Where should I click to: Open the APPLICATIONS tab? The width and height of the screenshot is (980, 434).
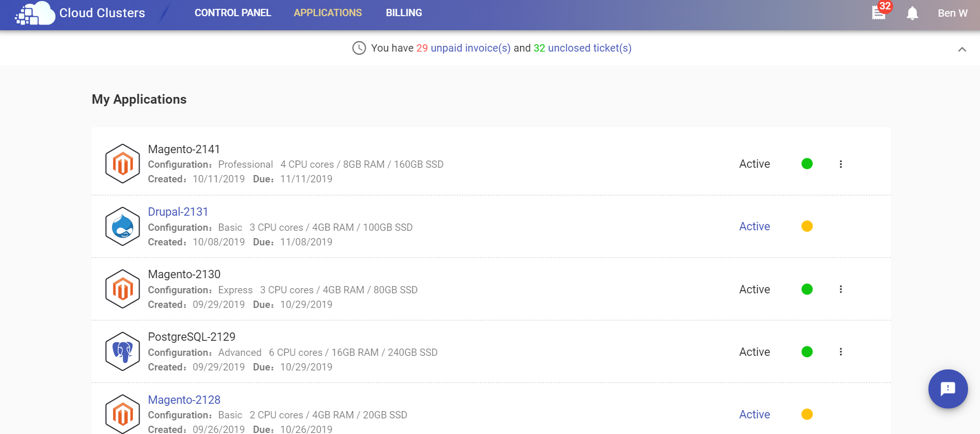(328, 13)
